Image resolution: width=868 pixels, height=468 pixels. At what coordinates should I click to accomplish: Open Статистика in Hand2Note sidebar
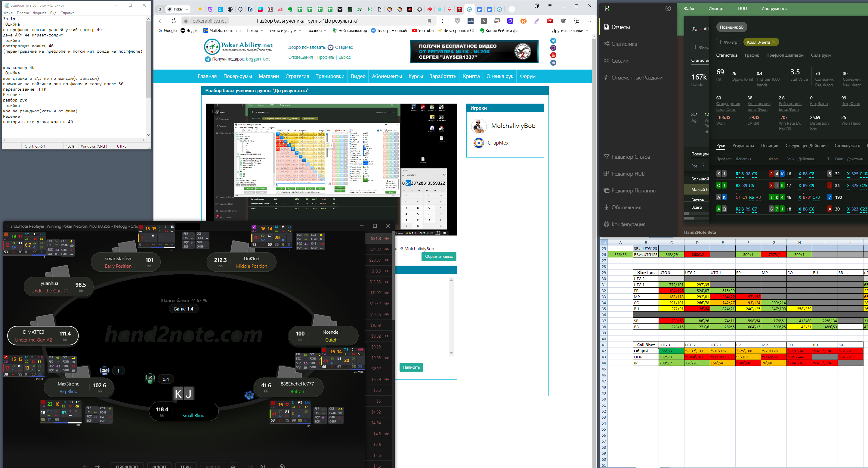620,44
